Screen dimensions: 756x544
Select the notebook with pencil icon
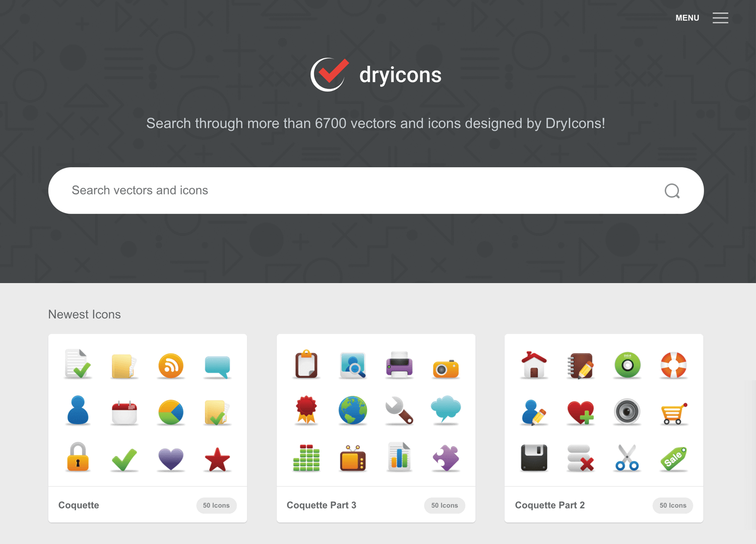581,366
